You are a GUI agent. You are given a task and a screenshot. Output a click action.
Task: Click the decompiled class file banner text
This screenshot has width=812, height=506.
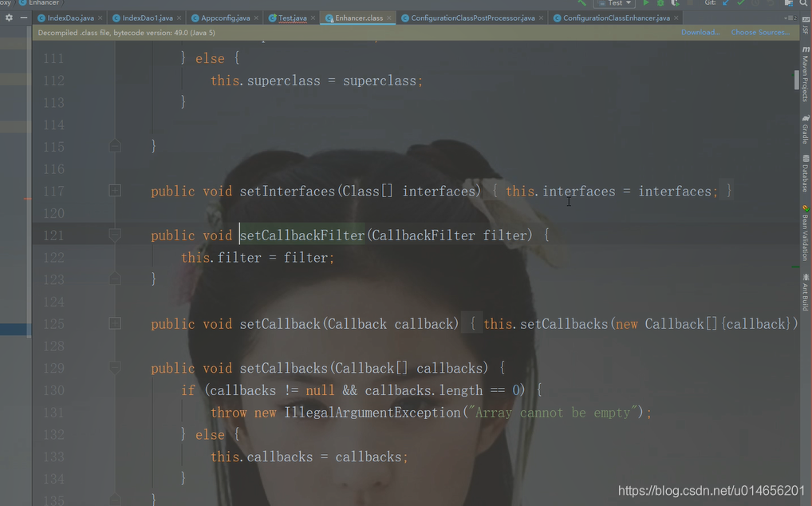[126, 33]
